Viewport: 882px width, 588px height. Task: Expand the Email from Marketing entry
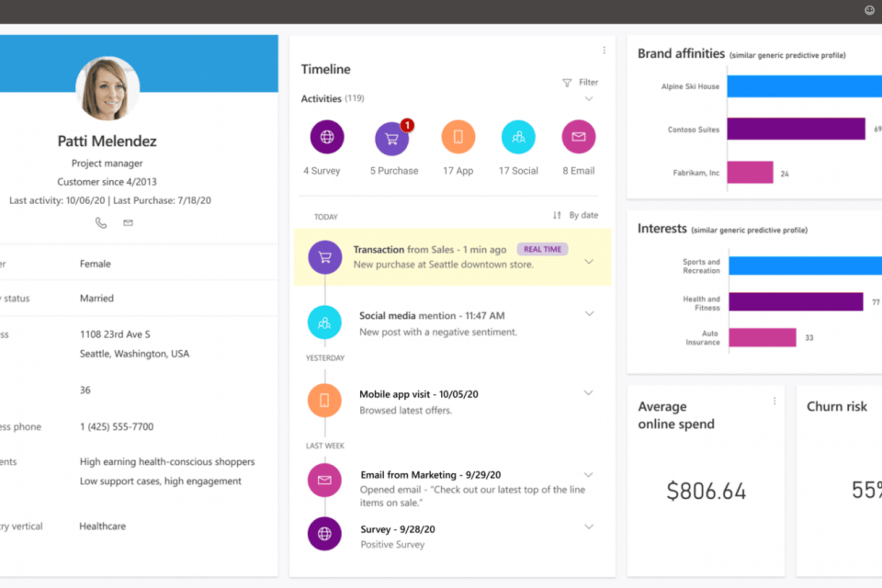(x=589, y=475)
